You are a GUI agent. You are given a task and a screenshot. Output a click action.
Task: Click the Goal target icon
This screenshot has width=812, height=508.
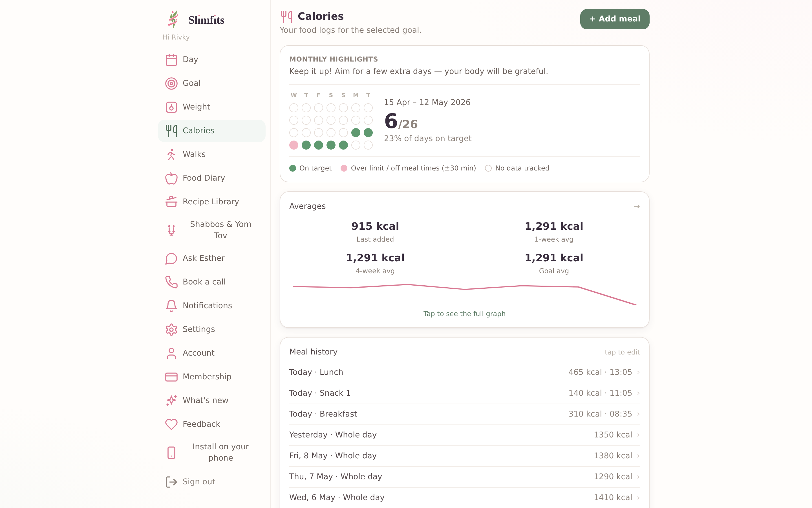[171, 83]
